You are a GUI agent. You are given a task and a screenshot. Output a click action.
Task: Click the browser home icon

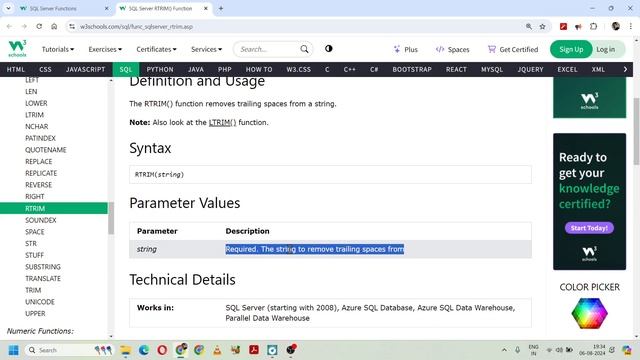click(54, 27)
